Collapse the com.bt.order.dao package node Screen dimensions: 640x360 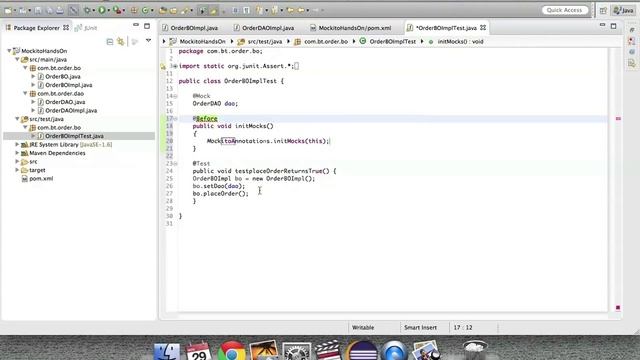click(x=25, y=93)
